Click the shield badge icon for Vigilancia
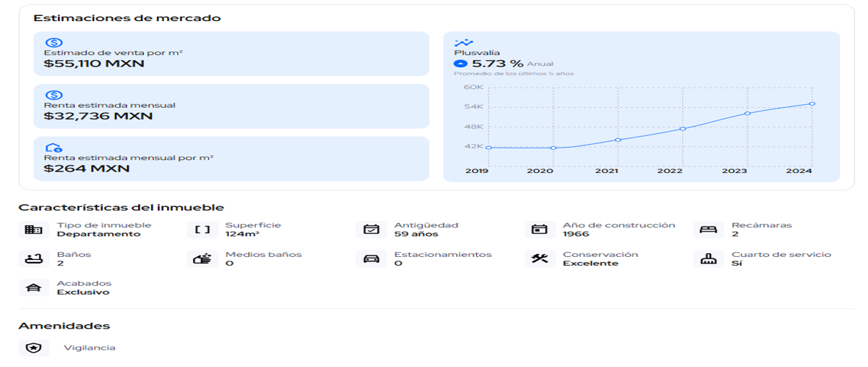 tap(33, 347)
